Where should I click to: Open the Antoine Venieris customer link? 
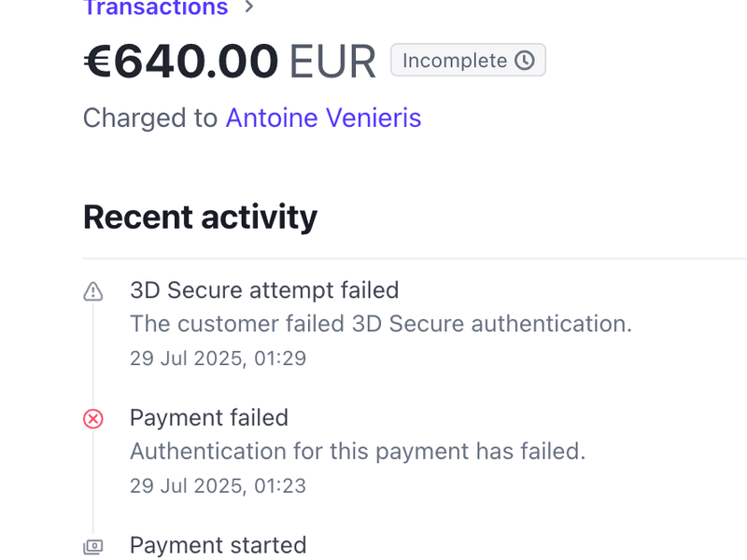323,119
